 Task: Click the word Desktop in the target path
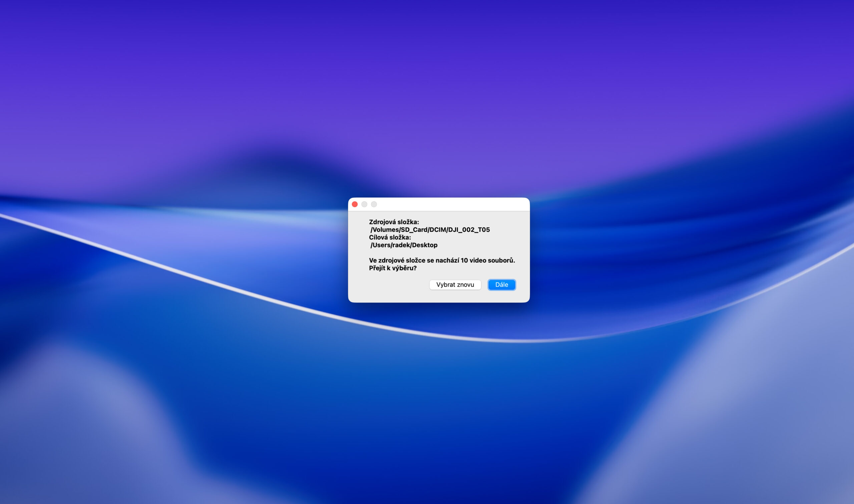point(424,245)
